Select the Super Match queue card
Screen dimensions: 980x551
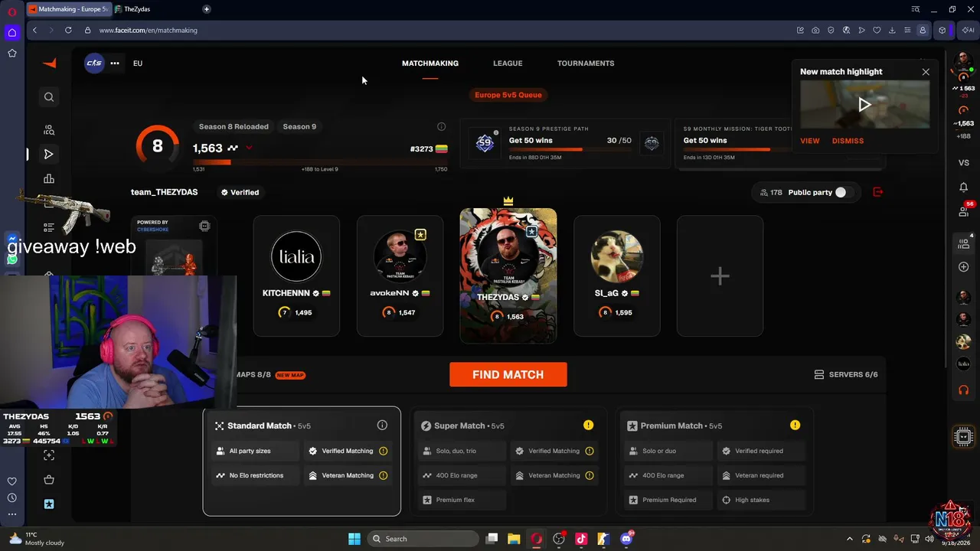508,461
